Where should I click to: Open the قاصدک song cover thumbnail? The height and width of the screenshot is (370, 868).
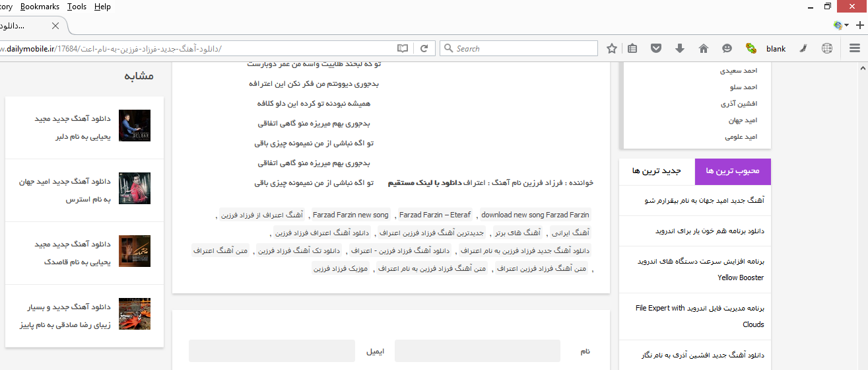pyautogui.click(x=135, y=251)
